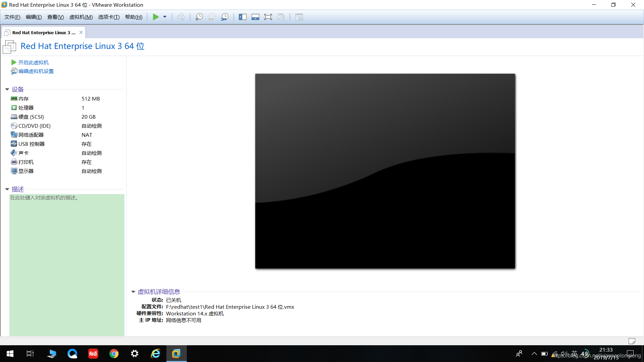Viewport: 644px width, 362px height.
Task: Toggle the library sidebar view icon
Action: coord(243,17)
